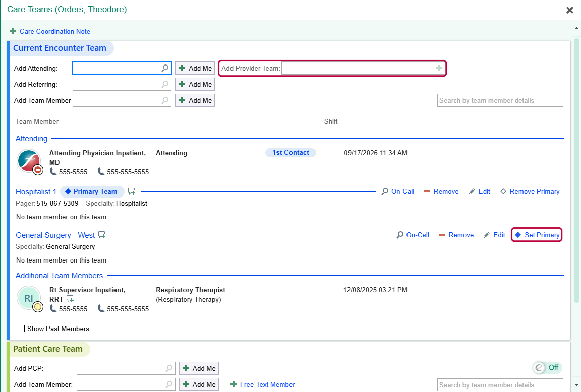Click the plus icon in Add Provider Team field
The width and height of the screenshot is (581, 392).
(438, 68)
